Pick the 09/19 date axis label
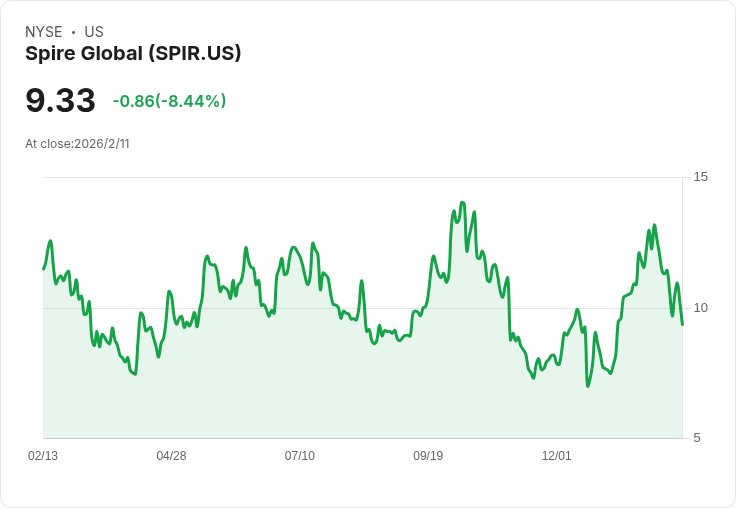The width and height of the screenshot is (736, 508). pos(428,456)
